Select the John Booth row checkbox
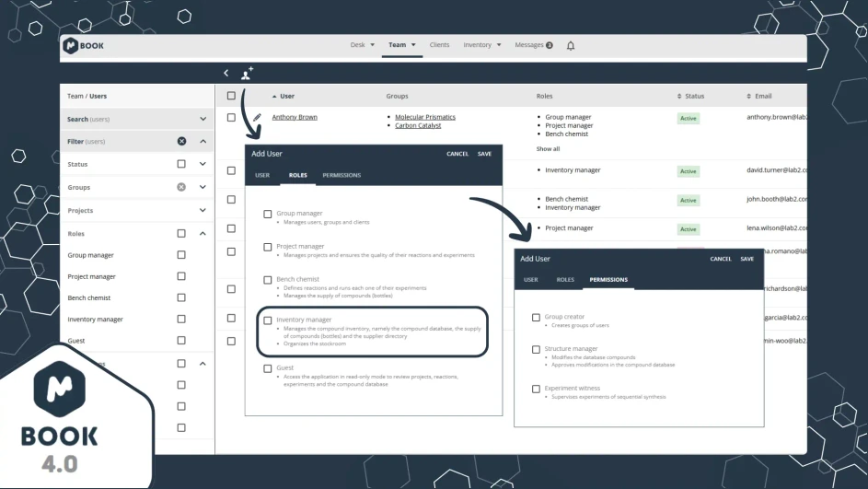The image size is (868, 489). [231, 199]
